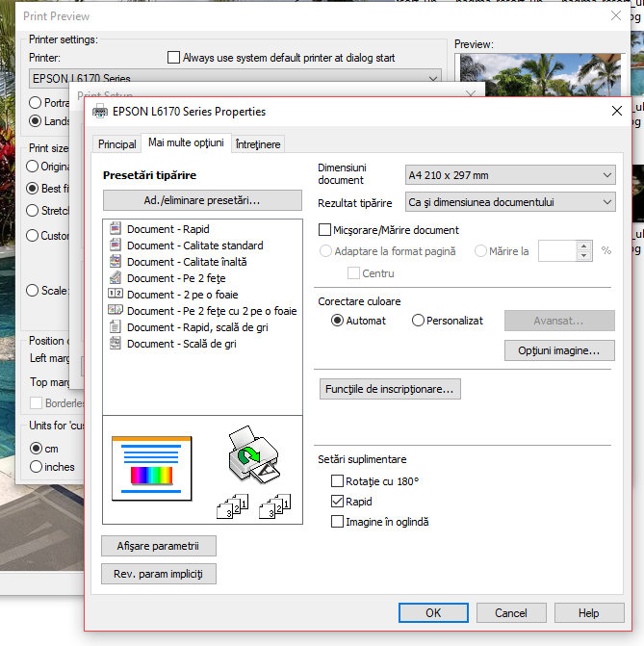This screenshot has height=646, width=644.
Task: Select Best fit print size in Print Preview
Action: (x=32, y=189)
